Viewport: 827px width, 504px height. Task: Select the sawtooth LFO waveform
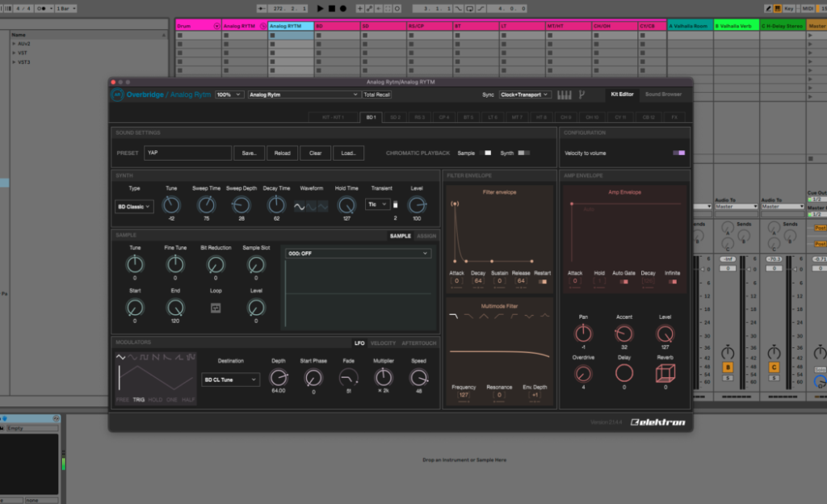click(x=156, y=358)
